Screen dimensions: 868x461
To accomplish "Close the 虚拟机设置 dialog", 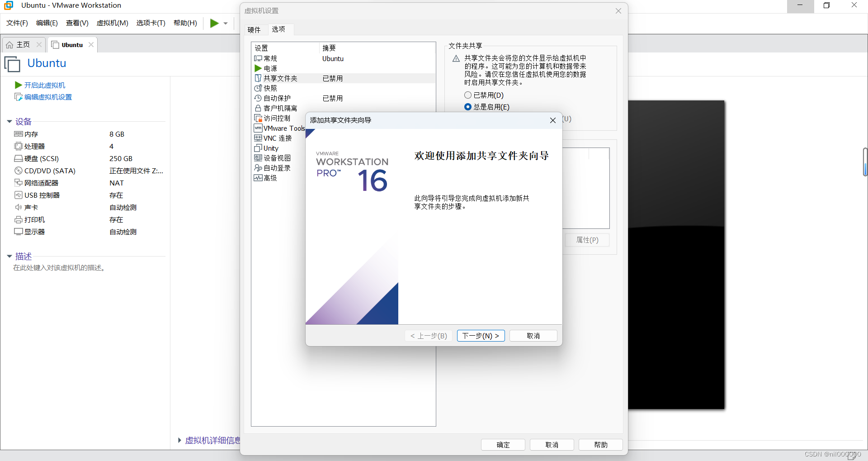I will tap(618, 11).
